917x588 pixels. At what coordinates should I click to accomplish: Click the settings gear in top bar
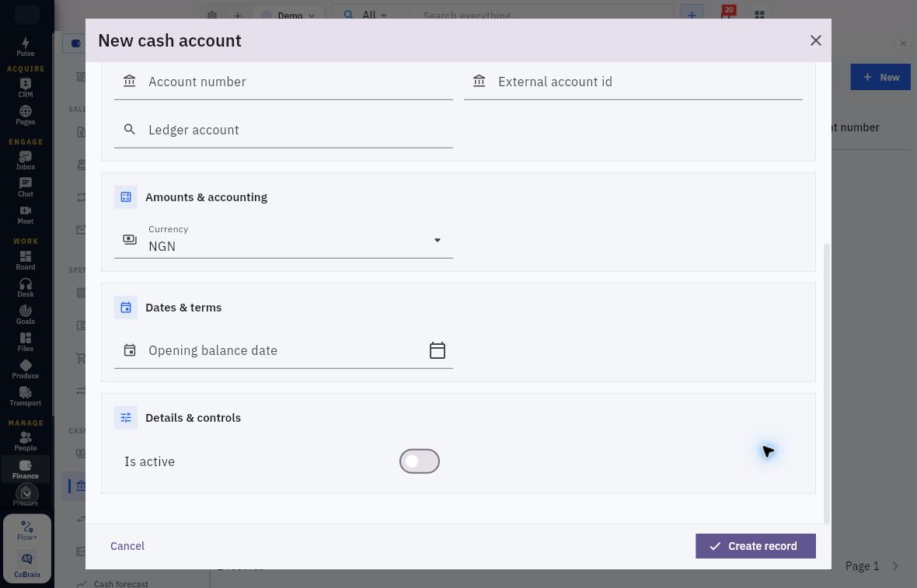(x=211, y=16)
